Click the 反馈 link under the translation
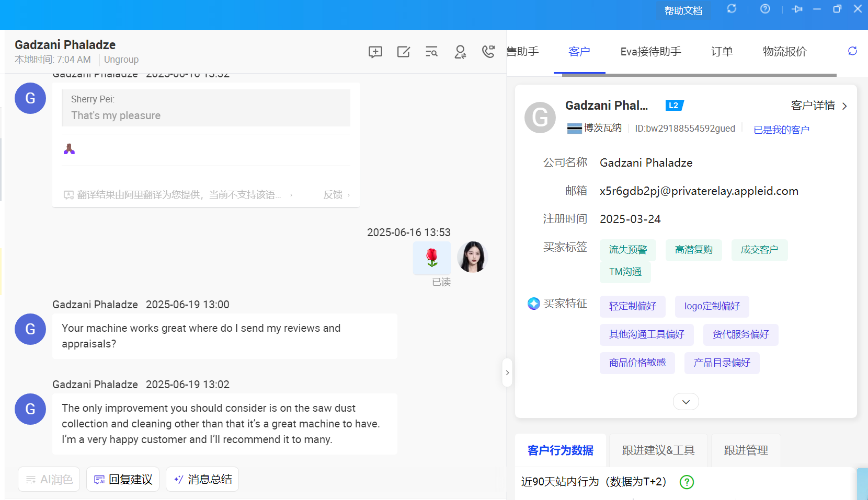Image resolution: width=868 pixels, height=500 pixels. pyautogui.click(x=333, y=195)
